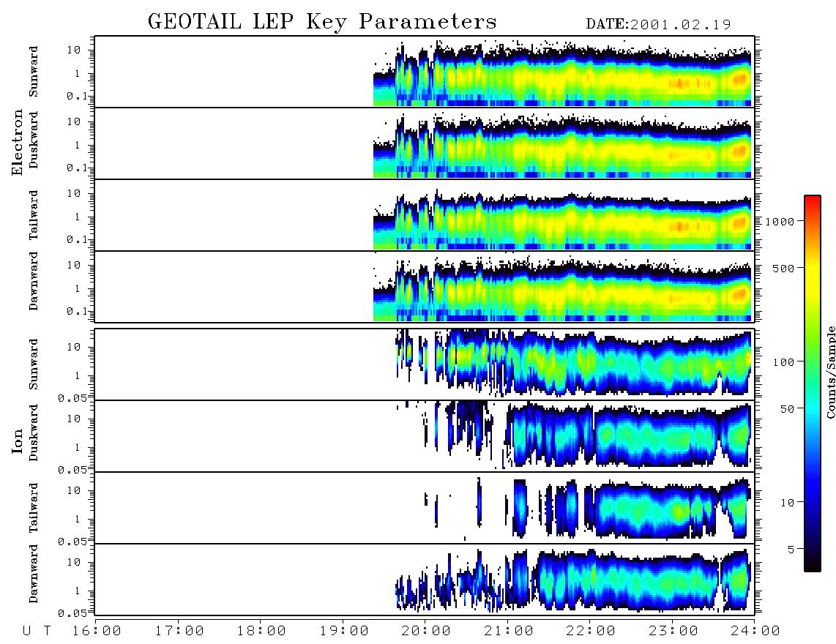Viewport: 836px width, 644px height.
Task: Click the "50" color scale label
Action: point(788,409)
